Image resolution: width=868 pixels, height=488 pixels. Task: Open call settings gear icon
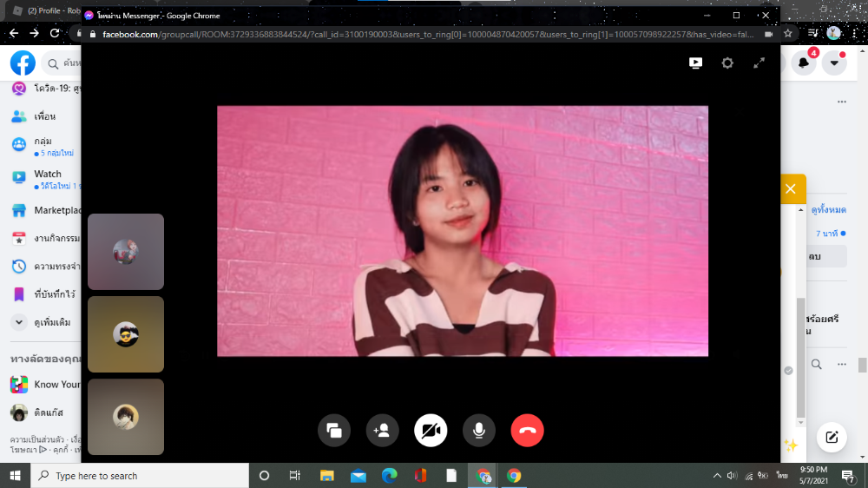727,63
